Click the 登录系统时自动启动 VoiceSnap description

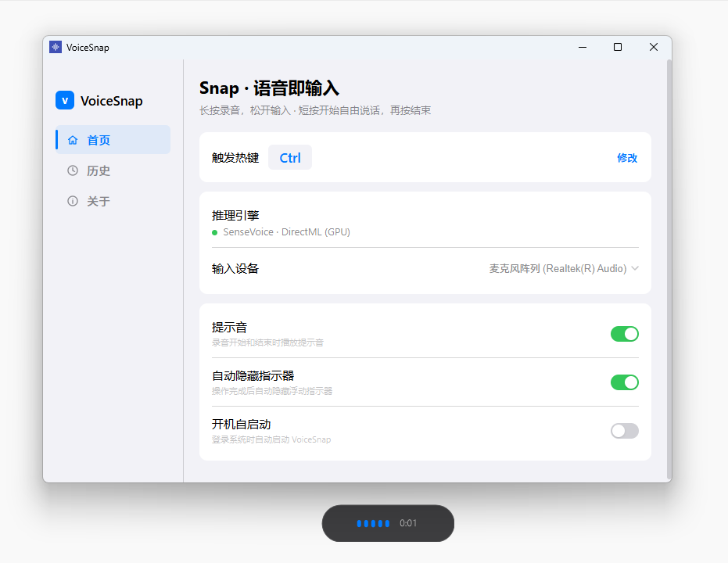(271, 439)
